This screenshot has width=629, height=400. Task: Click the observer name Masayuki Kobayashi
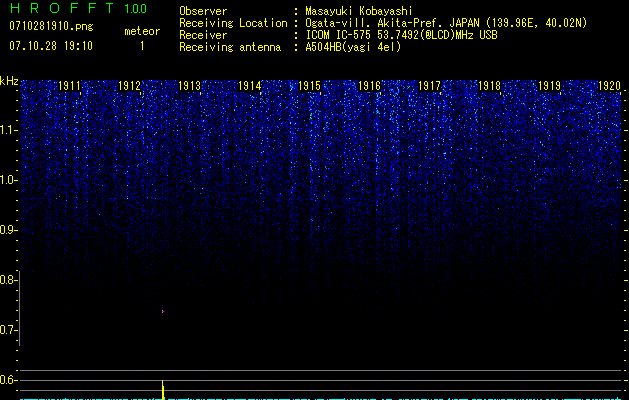click(x=359, y=11)
